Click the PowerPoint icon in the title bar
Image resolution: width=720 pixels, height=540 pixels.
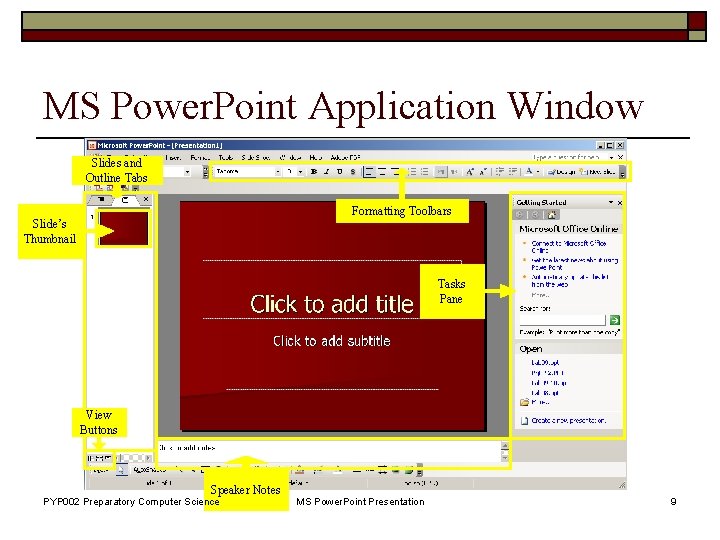(92, 146)
